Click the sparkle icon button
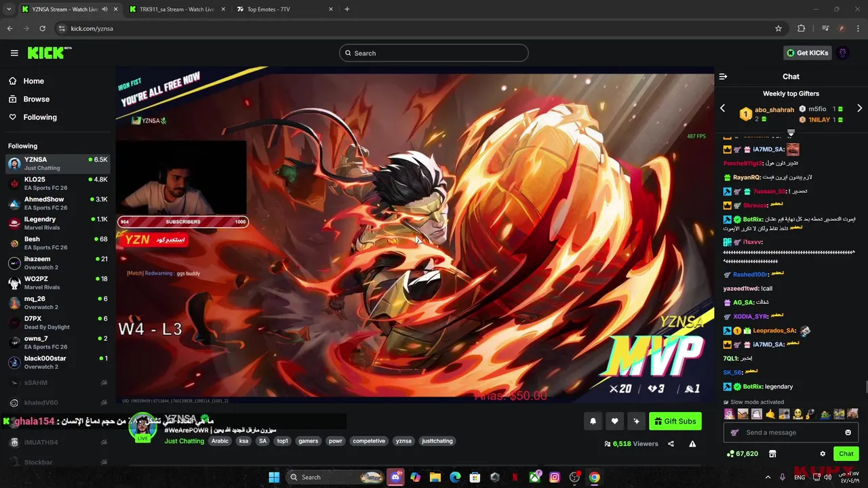 coord(636,421)
